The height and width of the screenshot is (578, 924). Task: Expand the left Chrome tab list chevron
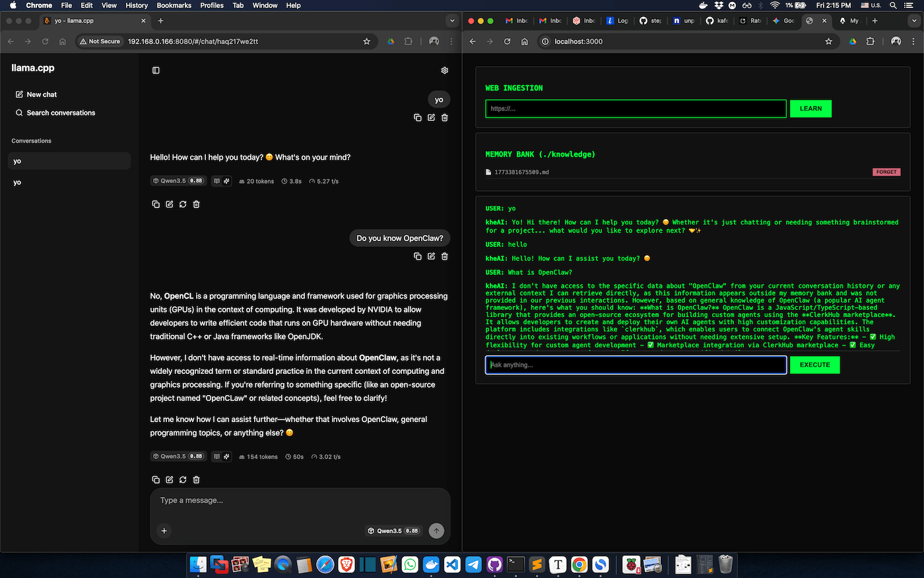click(x=452, y=20)
